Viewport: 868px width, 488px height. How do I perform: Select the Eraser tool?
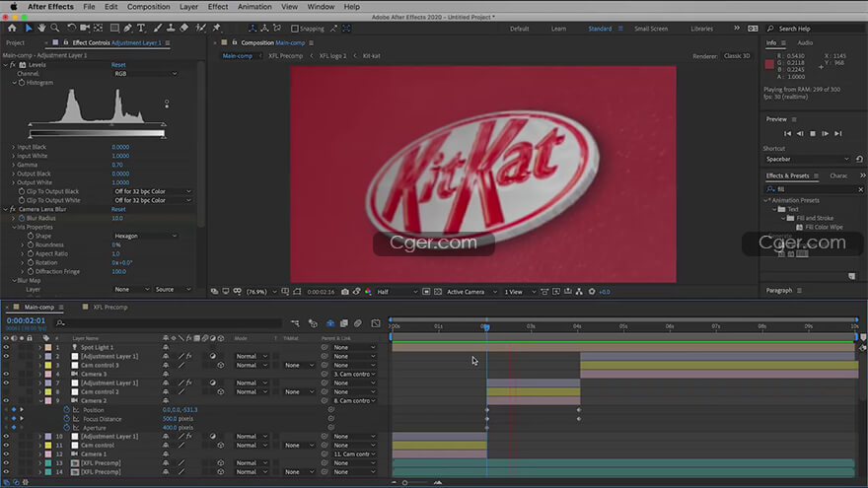click(x=184, y=29)
